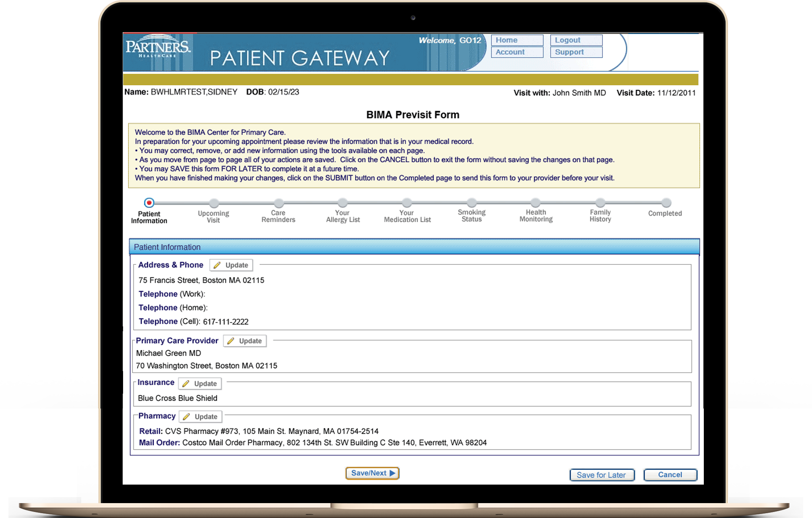This screenshot has width=812, height=518.
Task: Go to Your Medication List step
Action: (x=407, y=202)
